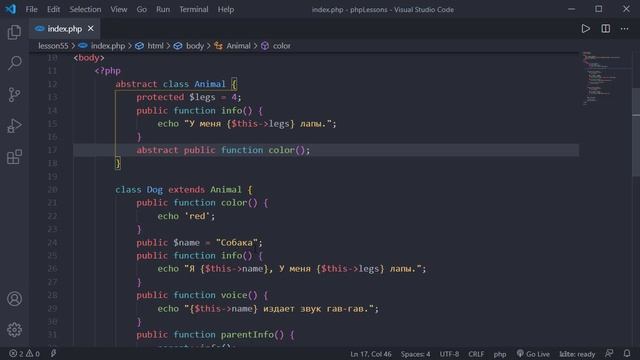640x360 pixels.
Task: Maximize the VS Code window
Action: 598,9
